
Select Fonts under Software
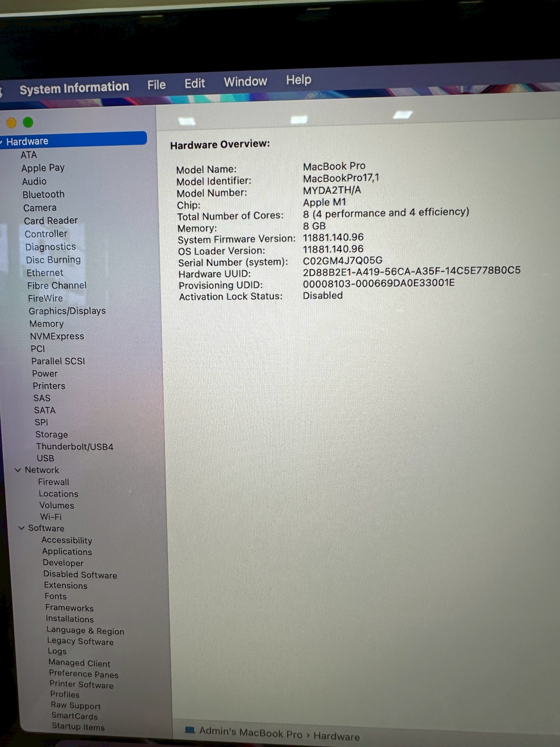[x=56, y=596]
